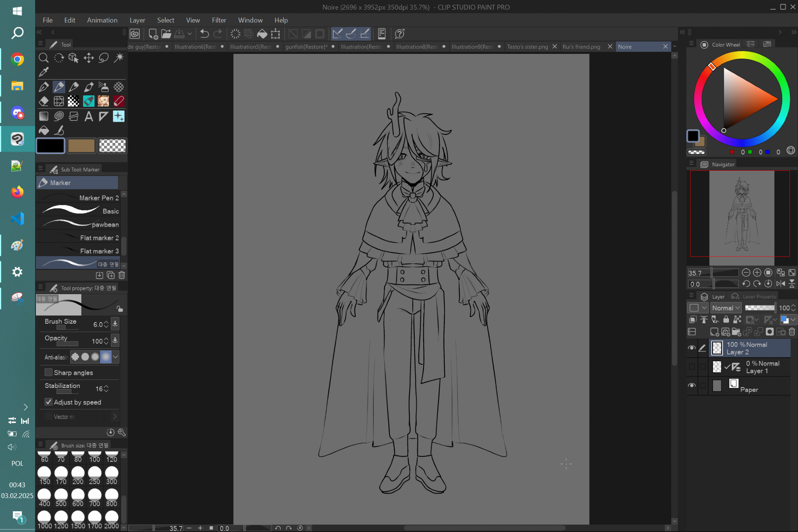Select the Marker group tab
798x532 pixels.
click(x=77, y=183)
